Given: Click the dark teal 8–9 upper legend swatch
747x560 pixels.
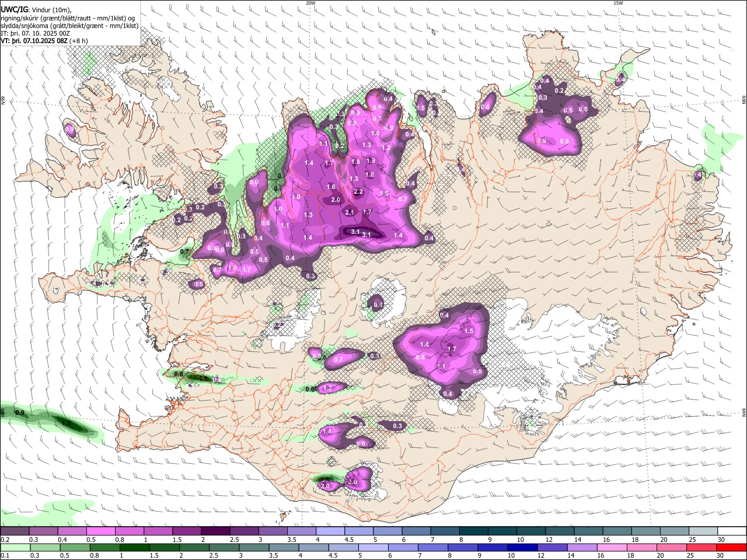Looking at the screenshot, I should 474,531.
